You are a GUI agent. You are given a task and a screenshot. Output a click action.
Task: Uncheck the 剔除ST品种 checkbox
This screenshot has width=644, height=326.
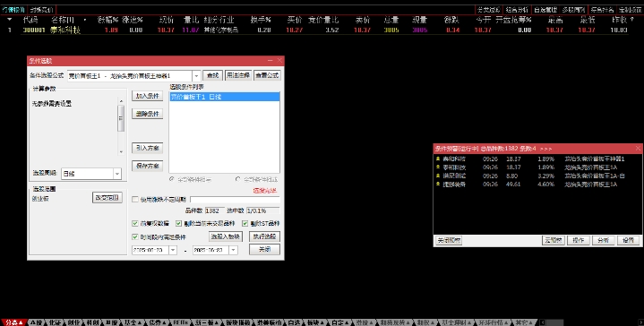tap(245, 223)
